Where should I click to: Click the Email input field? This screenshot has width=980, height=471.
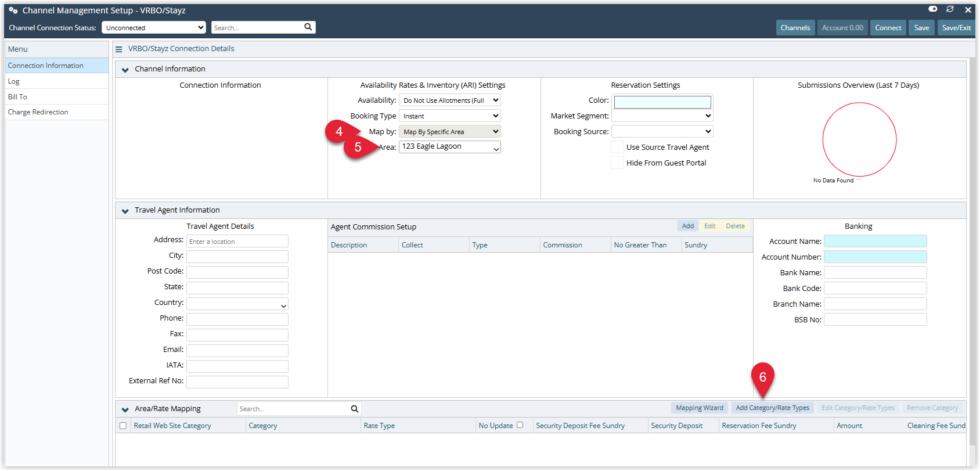click(237, 351)
